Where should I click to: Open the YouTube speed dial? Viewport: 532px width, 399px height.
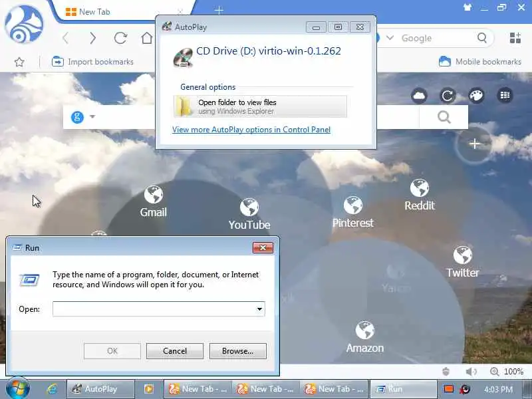pyautogui.click(x=249, y=214)
